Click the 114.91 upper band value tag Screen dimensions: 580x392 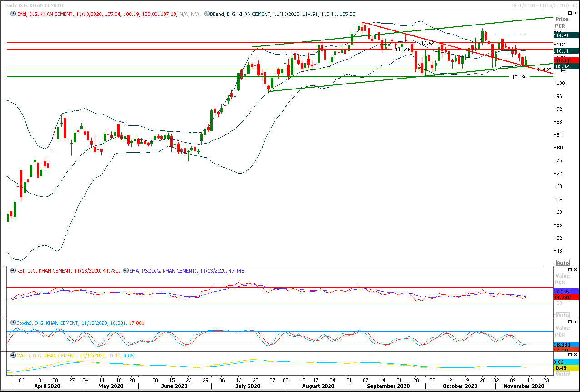point(566,35)
